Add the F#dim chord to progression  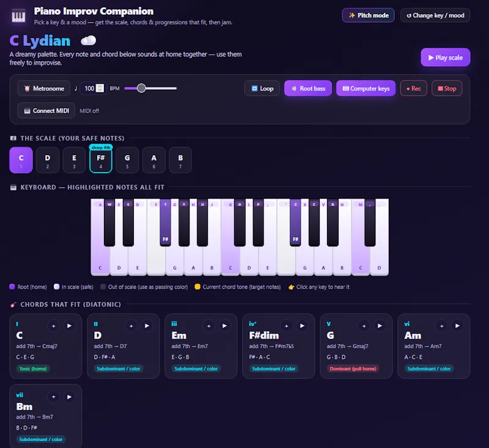click(x=287, y=326)
